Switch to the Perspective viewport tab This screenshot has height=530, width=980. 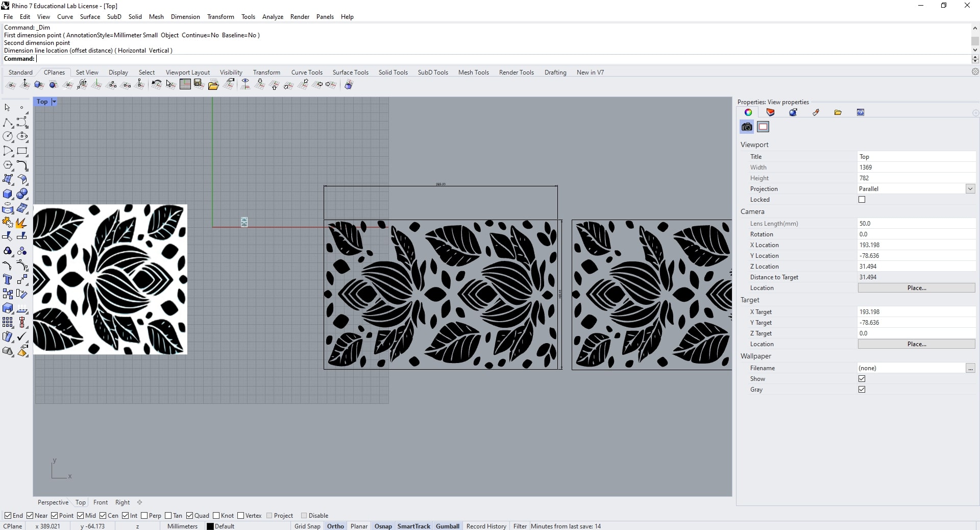[x=53, y=502]
